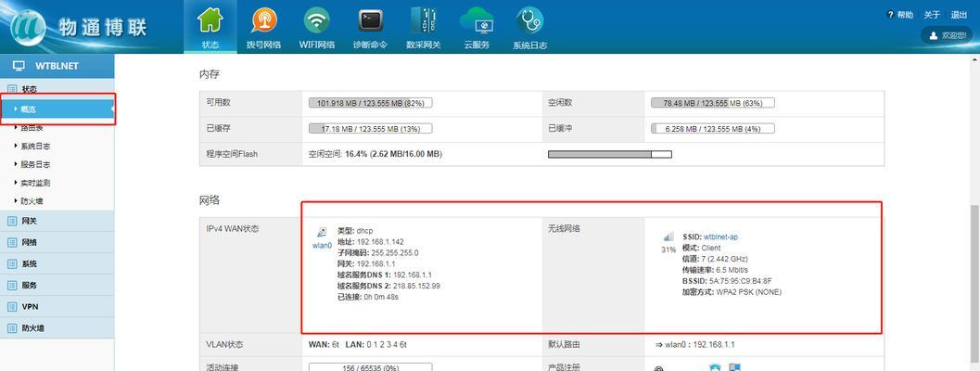Click the 内存 section heading
980x371 pixels.
coord(210,74)
